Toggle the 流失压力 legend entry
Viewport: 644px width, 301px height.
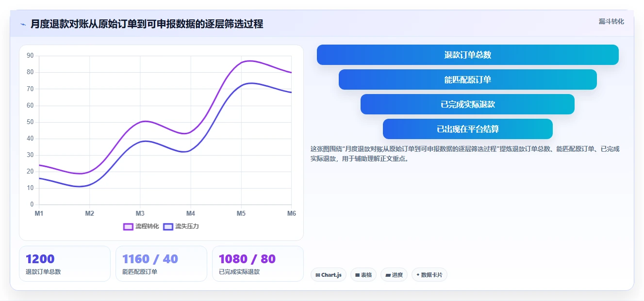tap(181, 226)
